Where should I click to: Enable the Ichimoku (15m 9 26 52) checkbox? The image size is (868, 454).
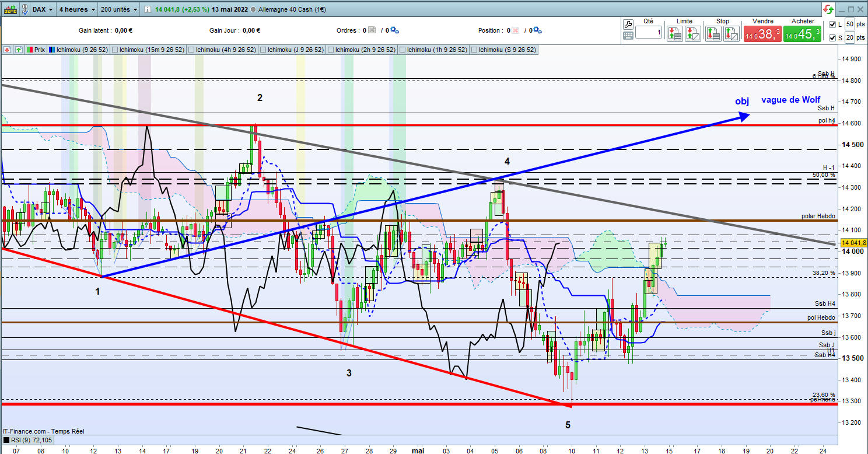coord(115,50)
